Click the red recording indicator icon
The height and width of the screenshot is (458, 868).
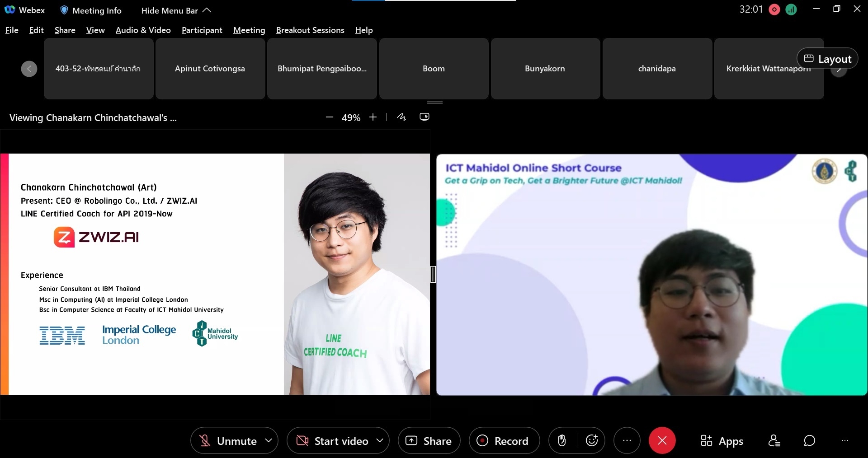[x=774, y=10]
